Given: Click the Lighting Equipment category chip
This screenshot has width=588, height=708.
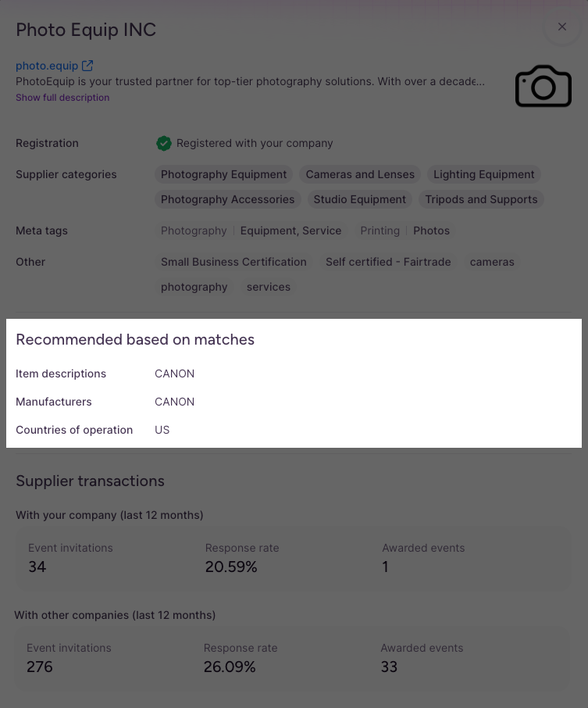Looking at the screenshot, I should click(x=484, y=174).
